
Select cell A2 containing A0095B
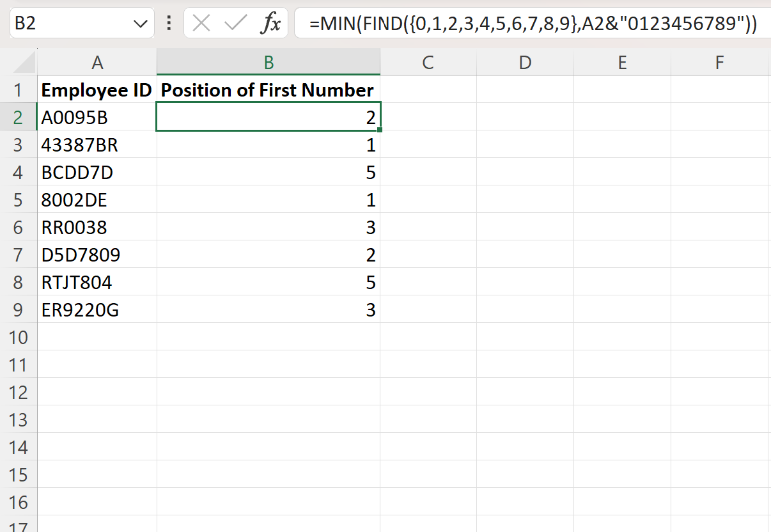[x=97, y=117]
